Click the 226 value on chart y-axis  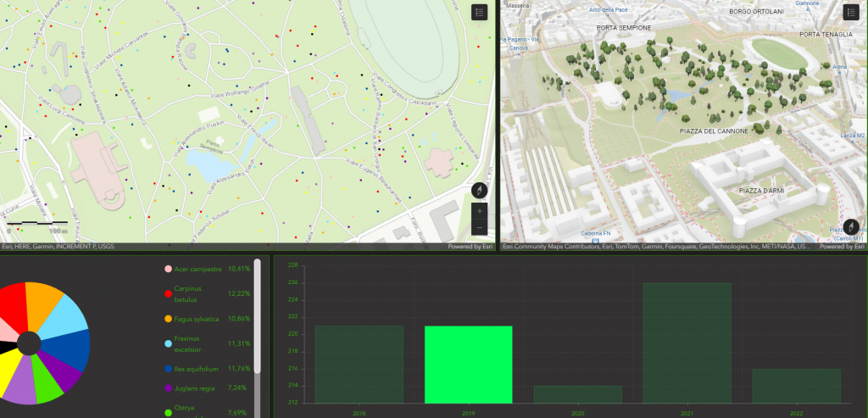click(293, 282)
